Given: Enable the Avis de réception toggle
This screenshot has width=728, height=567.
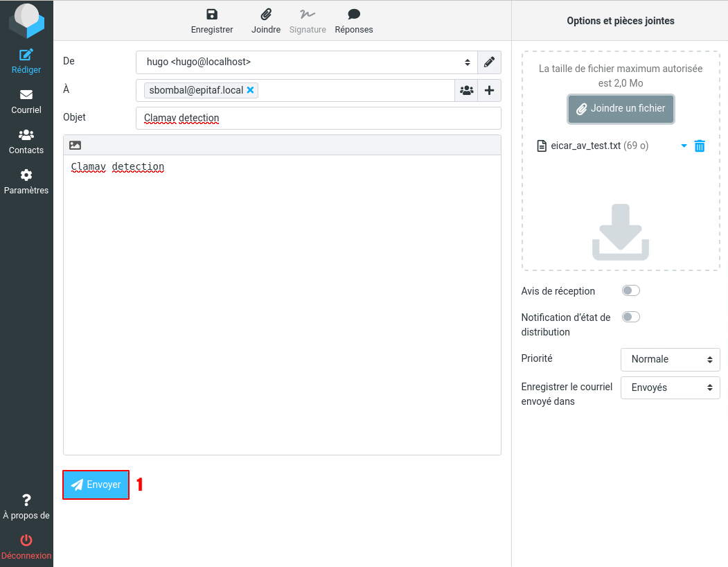Looking at the screenshot, I should (630, 291).
